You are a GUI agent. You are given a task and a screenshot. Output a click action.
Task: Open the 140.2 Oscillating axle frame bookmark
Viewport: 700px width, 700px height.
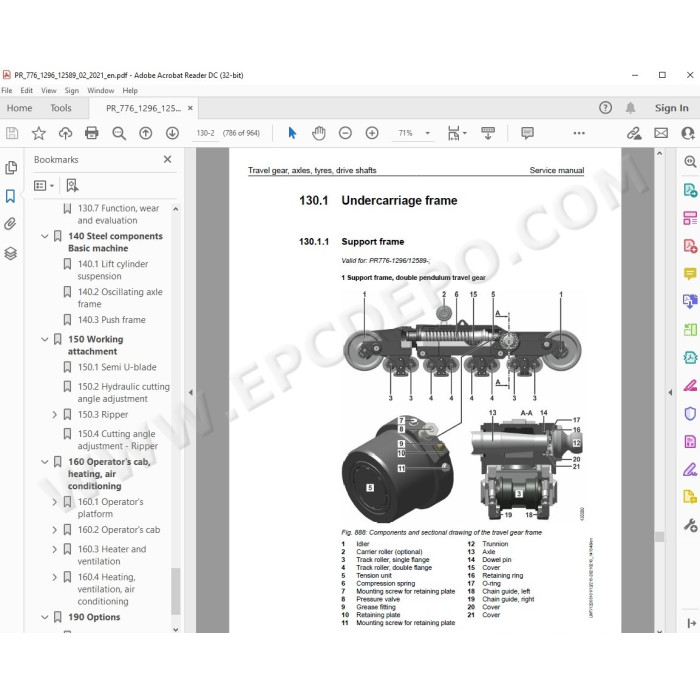(x=120, y=298)
